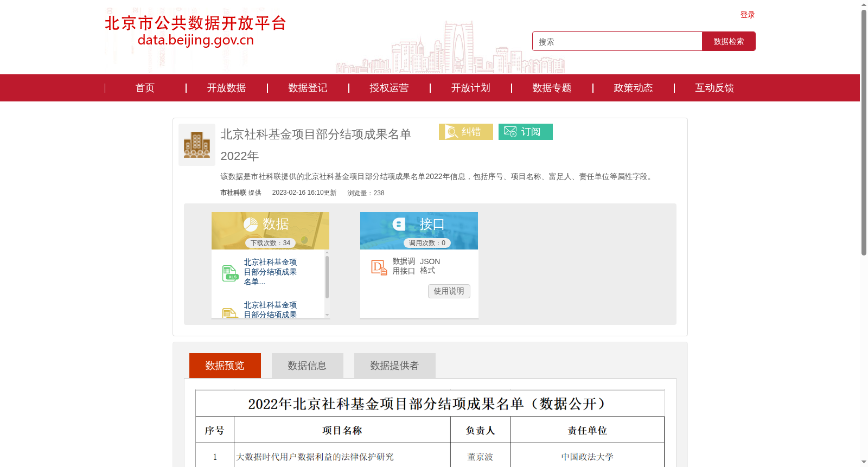Click the 数据检索 search button
This screenshot has width=868, height=467.
pos(729,41)
